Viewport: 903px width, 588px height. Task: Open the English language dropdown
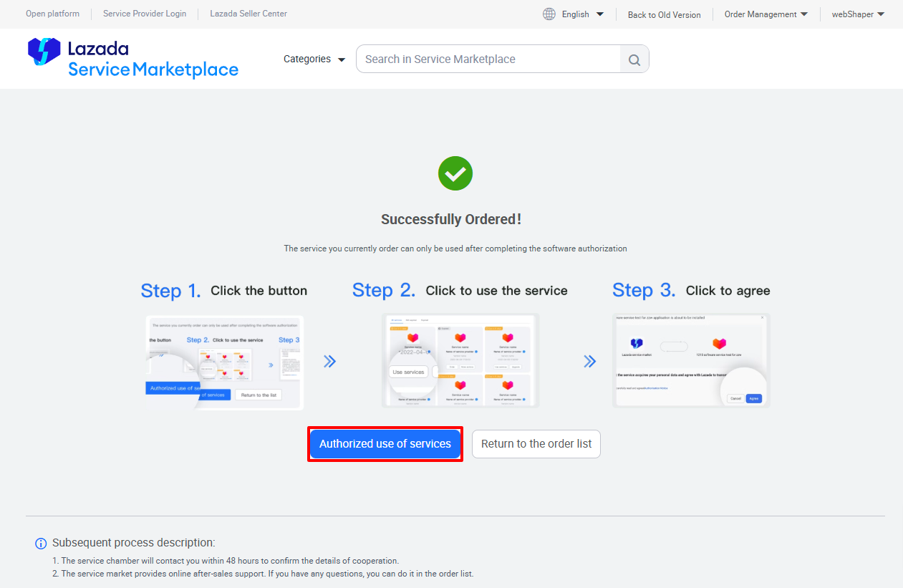pos(582,14)
